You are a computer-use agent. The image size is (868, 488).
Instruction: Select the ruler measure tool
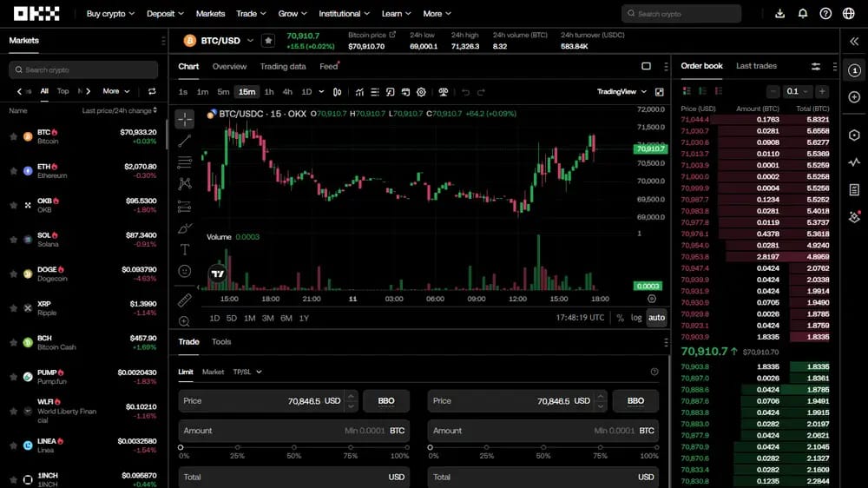coord(184,300)
